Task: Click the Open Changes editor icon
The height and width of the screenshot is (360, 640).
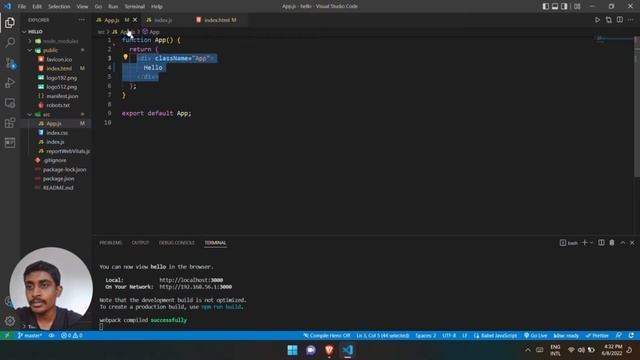Action: pos(609,20)
